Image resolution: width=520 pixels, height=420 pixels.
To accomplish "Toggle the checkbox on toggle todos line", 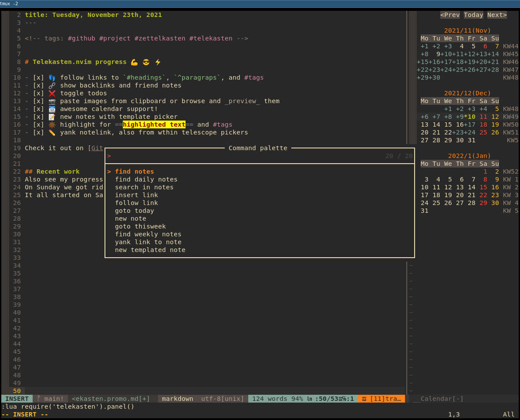I will [x=38, y=93].
